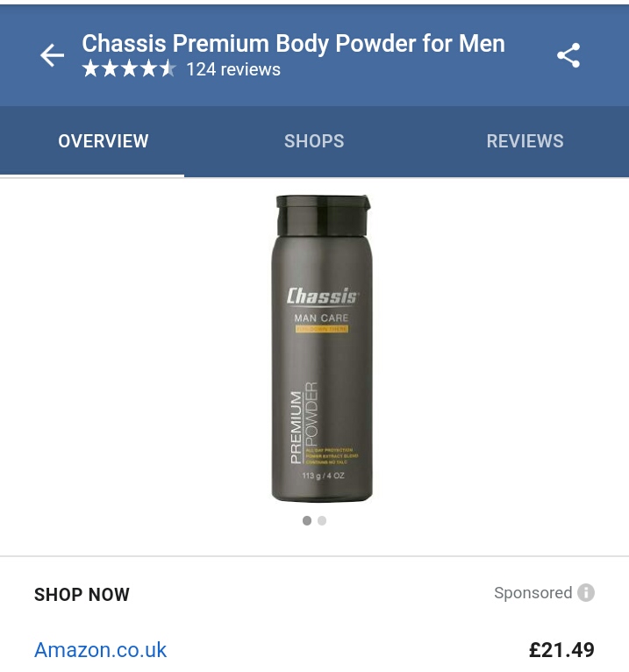Tap the 113 g / 4 OZ label

[x=323, y=475]
